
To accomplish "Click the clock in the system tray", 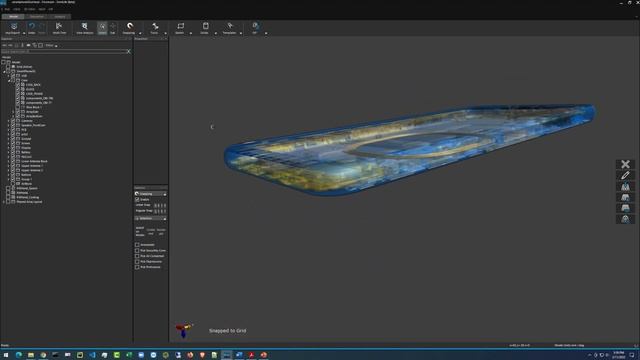I will click(619, 355).
